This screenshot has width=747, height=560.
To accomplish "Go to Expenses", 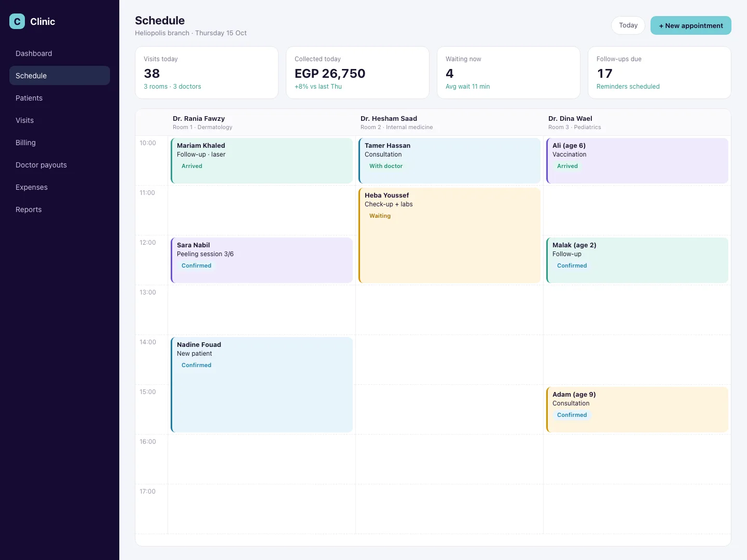I will (x=60, y=187).
